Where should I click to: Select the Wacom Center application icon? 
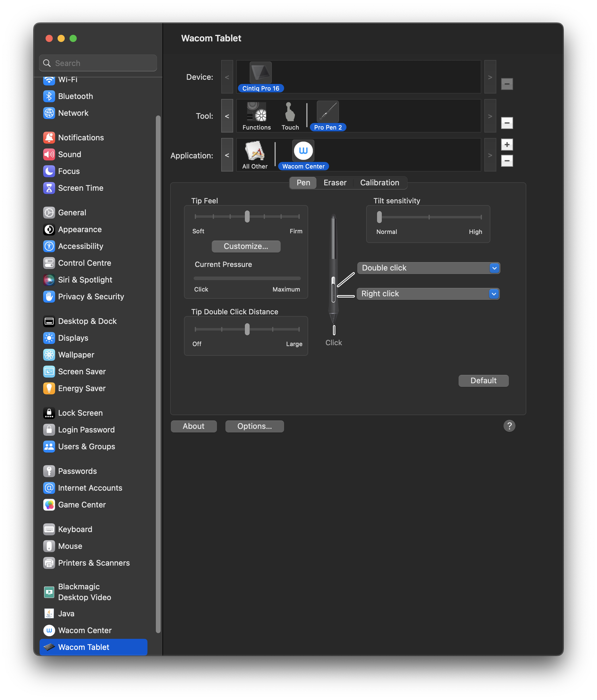[303, 151]
